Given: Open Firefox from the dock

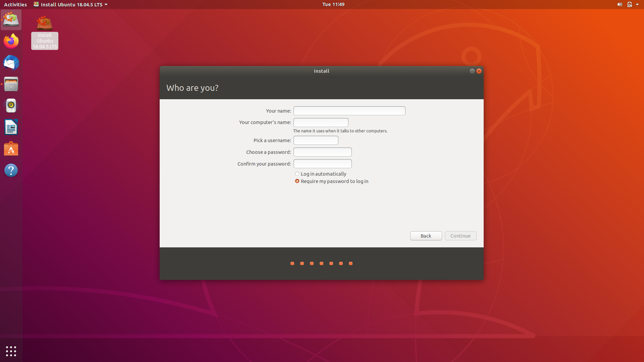Looking at the screenshot, I should coord(11,41).
